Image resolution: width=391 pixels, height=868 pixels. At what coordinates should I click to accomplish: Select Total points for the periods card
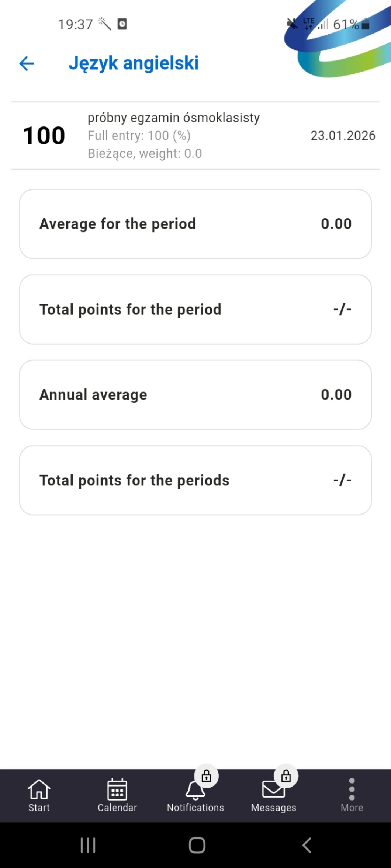(195, 480)
